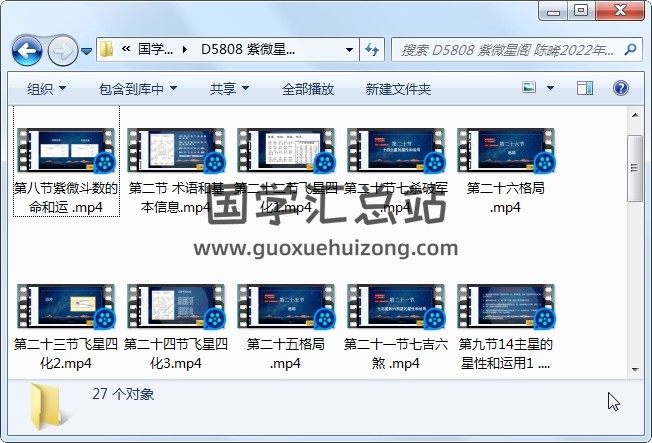This screenshot has width=652, height=443.
Task: Open the 包含到库中 menu
Action: [138, 89]
